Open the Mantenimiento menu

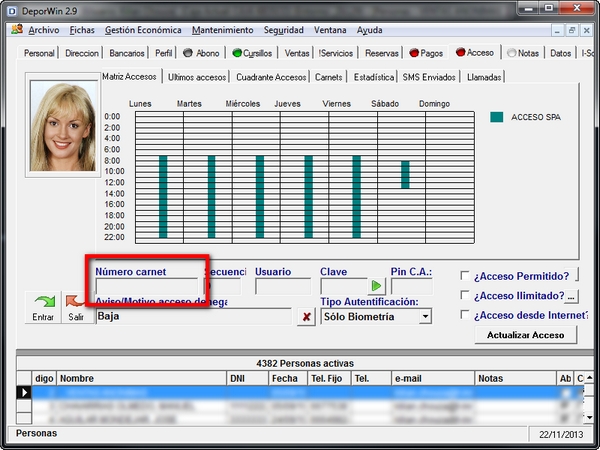[223, 30]
